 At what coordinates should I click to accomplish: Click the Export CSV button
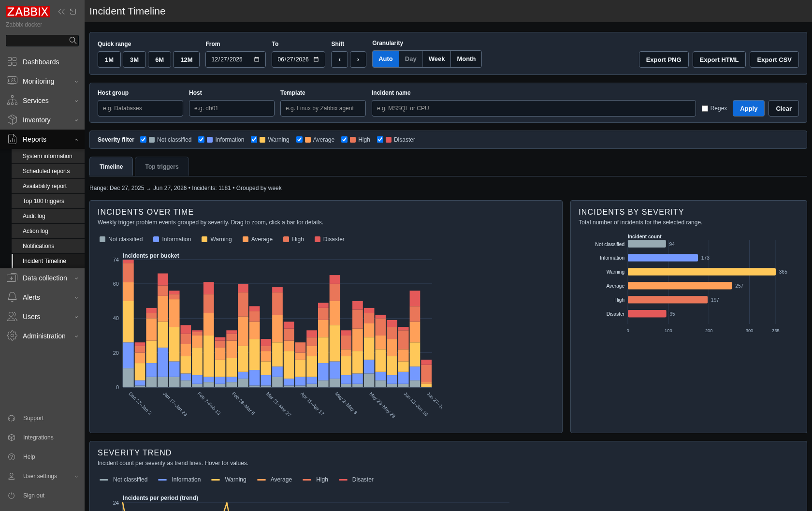774,59
